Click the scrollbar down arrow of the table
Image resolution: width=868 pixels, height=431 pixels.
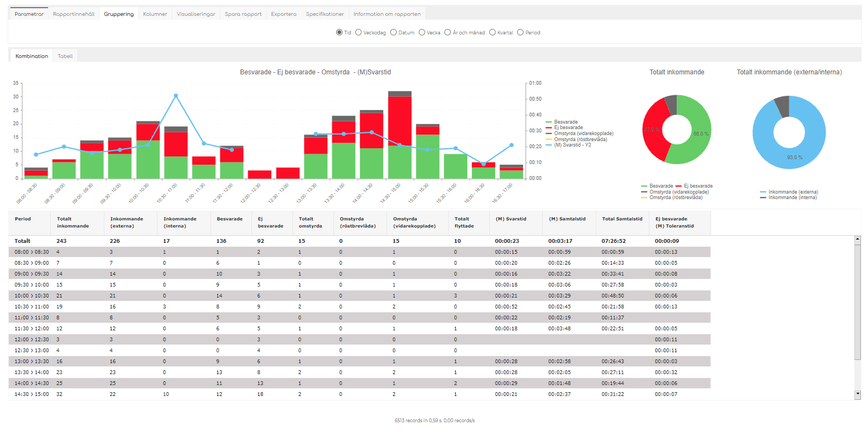coord(858,393)
